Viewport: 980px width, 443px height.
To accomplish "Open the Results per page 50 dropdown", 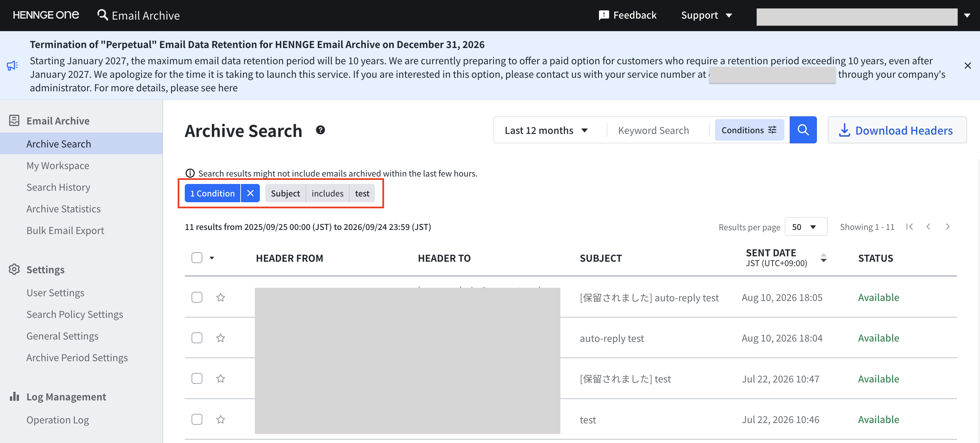I will pyautogui.click(x=806, y=227).
